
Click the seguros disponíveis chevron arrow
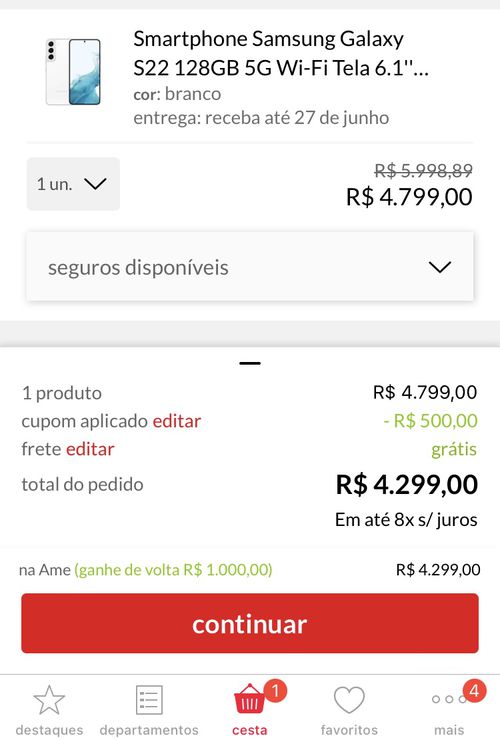point(440,267)
